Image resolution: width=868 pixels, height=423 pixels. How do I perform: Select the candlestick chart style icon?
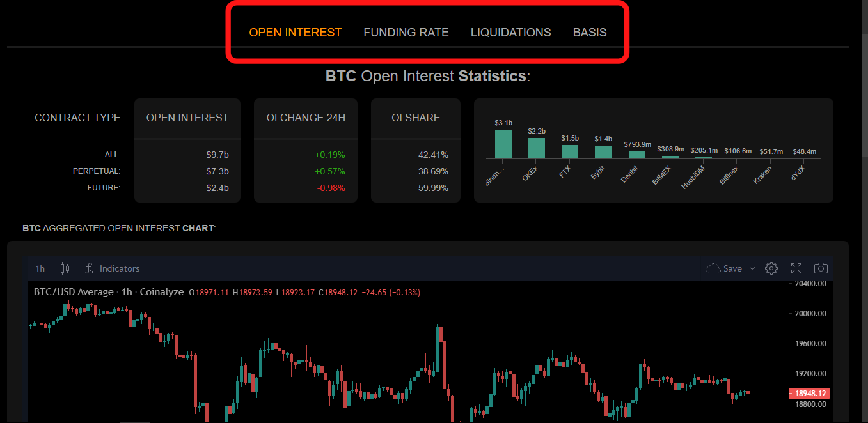click(x=65, y=268)
